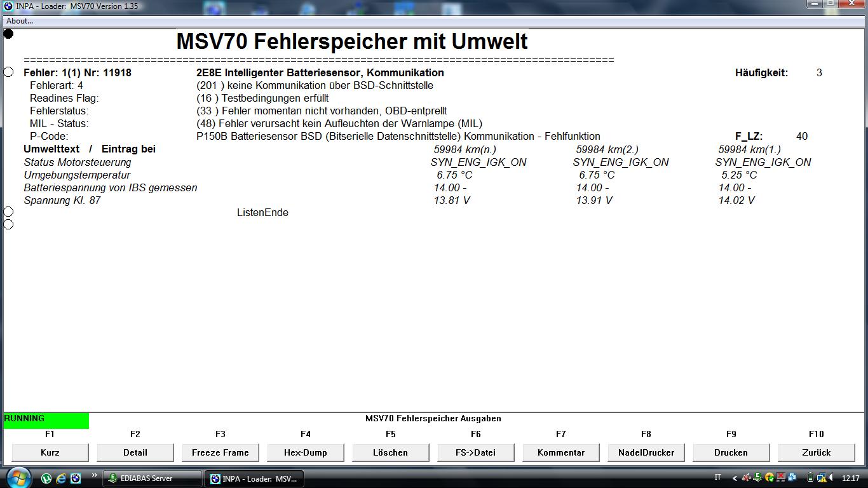Click the 'P-Code:' label
The image size is (868, 488).
click(49, 137)
